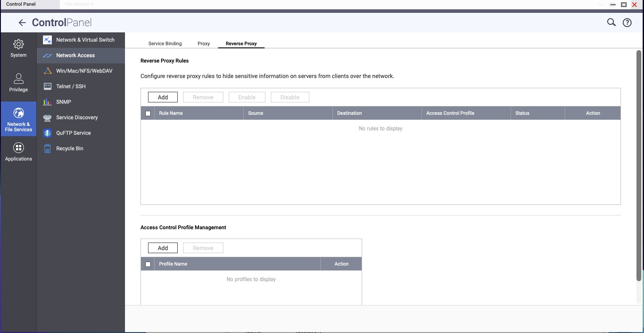The image size is (644, 333).
Task: Go to Telnet / SSH settings
Action: [x=70, y=86]
